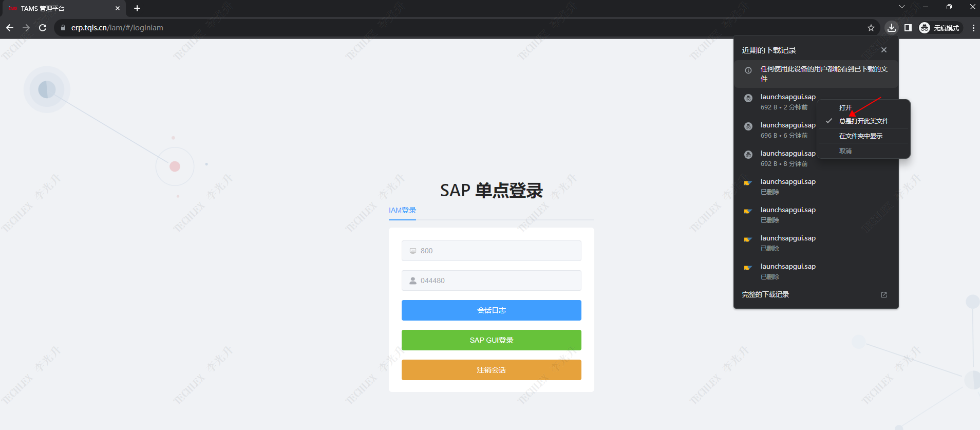Open 完整的下载记录 link
The height and width of the screenshot is (430, 980).
pyautogui.click(x=765, y=294)
